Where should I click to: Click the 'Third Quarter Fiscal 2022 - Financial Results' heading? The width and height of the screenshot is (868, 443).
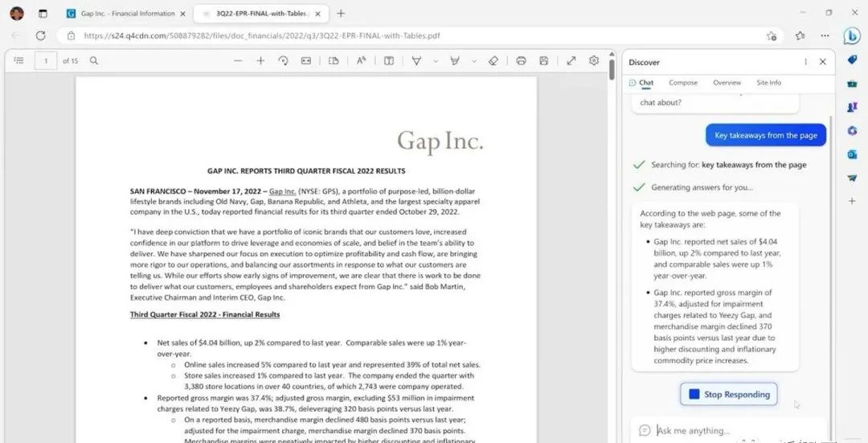tap(205, 314)
